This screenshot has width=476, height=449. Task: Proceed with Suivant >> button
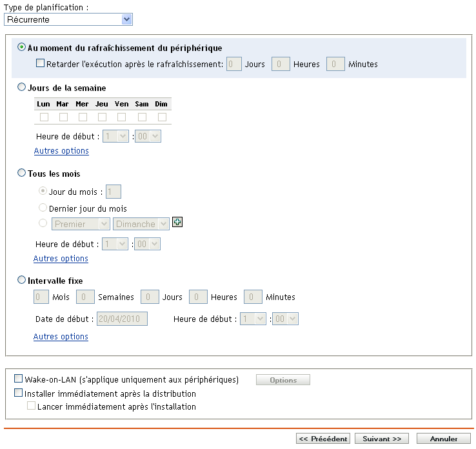[x=382, y=439]
